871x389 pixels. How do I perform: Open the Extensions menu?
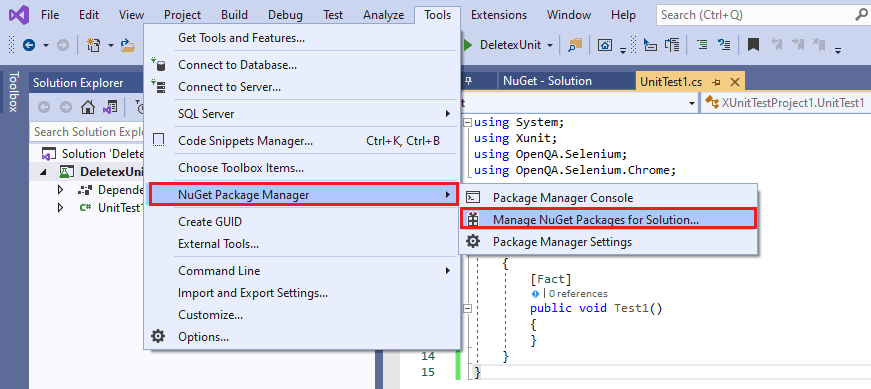[x=499, y=15]
